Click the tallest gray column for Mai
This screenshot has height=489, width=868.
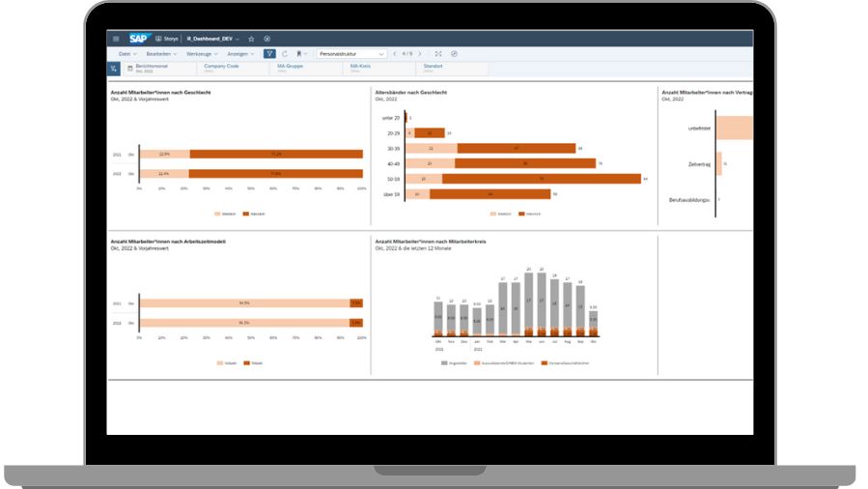point(529,300)
